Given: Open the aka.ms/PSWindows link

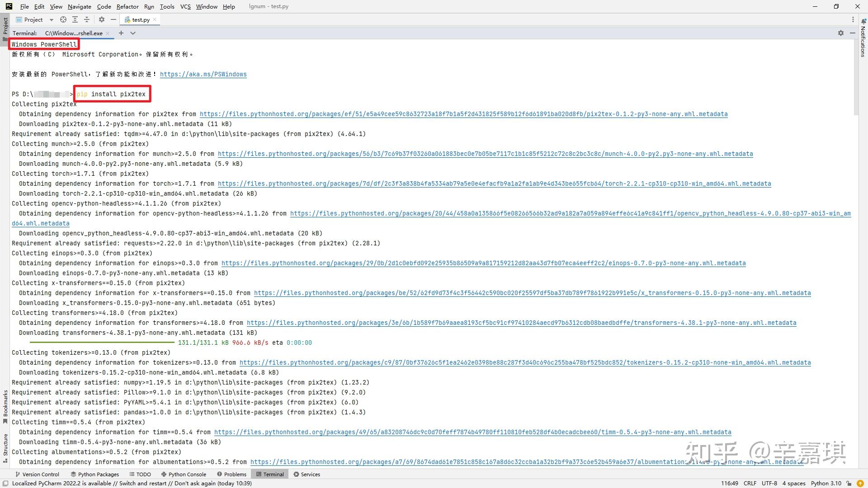Looking at the screenshot, I should pyautogui.click(x=203, y=74).
